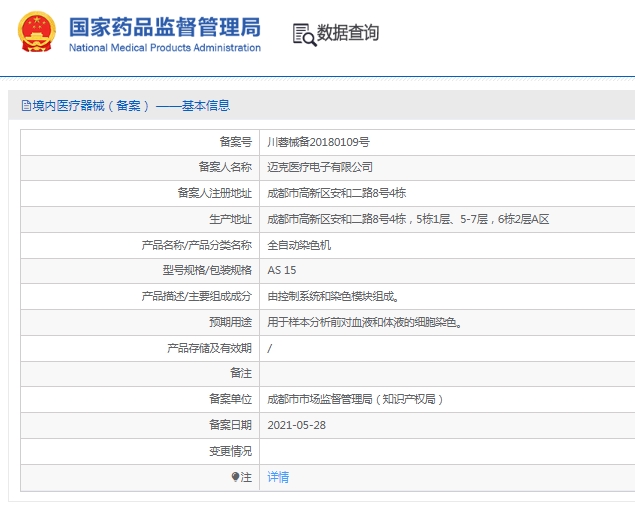This screenshot has width=635, height=511.
Task: Select intended use 用于样本分析前对血液和体液的细胞染色
Action: click(365, 323)
